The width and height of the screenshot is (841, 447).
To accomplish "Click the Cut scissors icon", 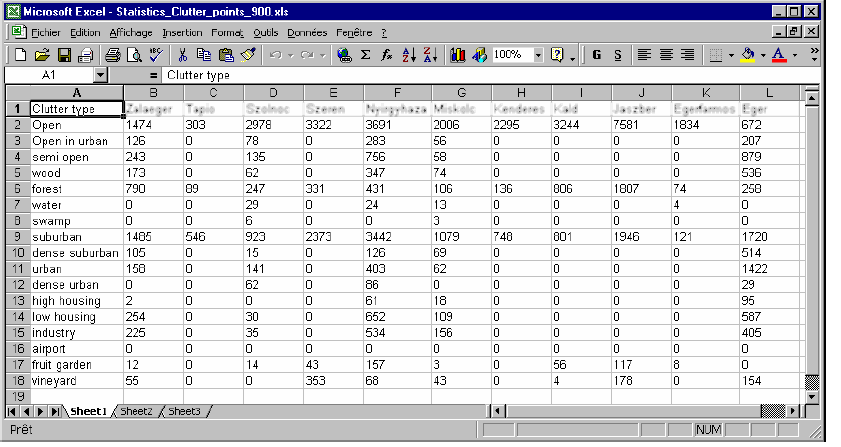I will tap(183, 54).
